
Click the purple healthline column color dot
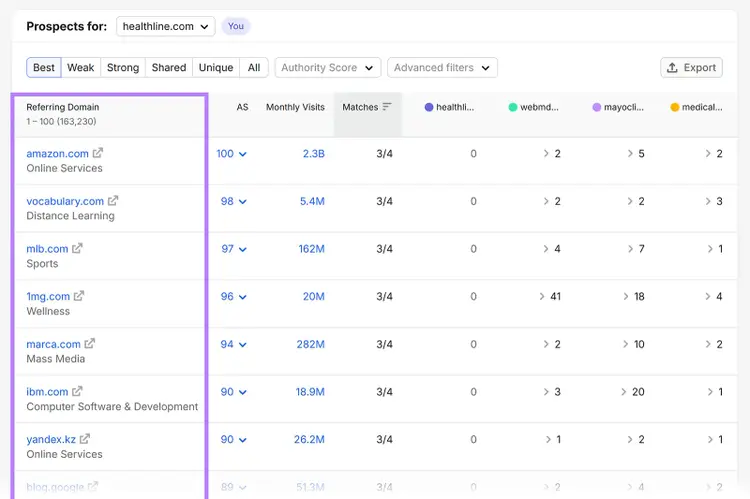point(429,107)
